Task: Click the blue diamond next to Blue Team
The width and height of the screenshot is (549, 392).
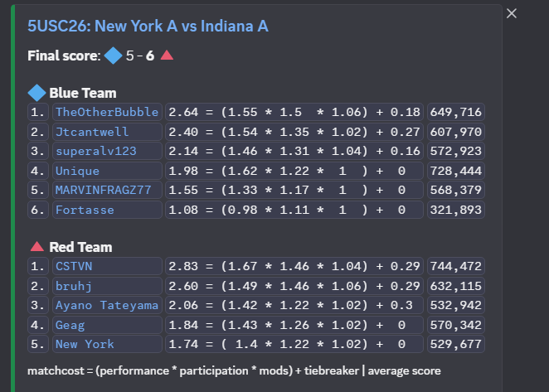Action: pos(36,93)
